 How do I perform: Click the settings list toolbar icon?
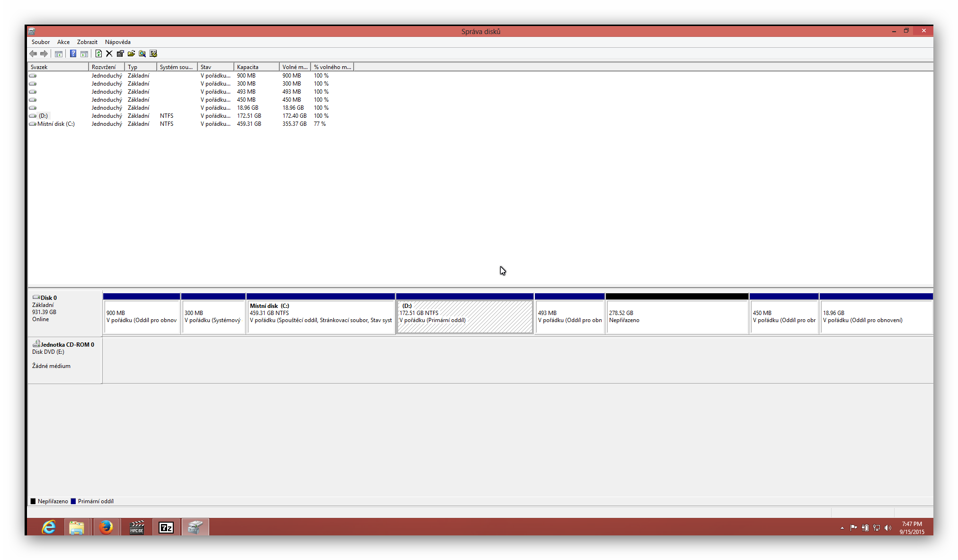[x=153, y=53]
